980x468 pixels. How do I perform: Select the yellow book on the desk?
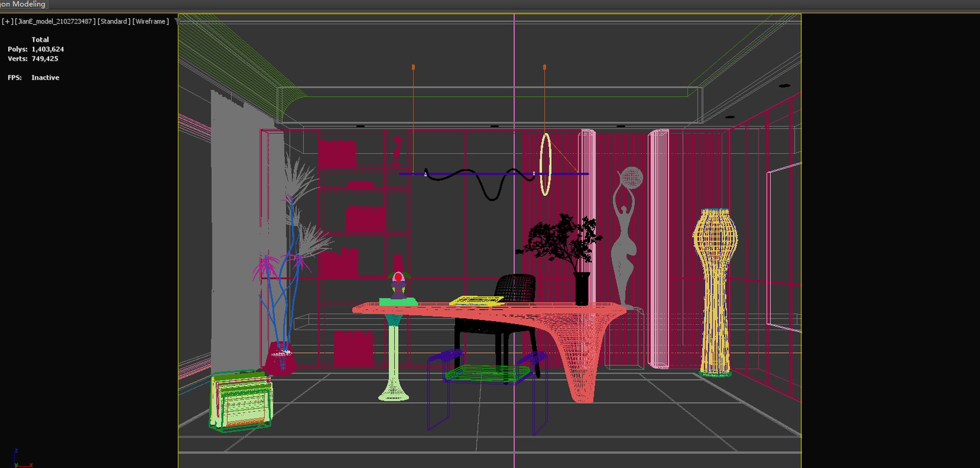(476, 301)
